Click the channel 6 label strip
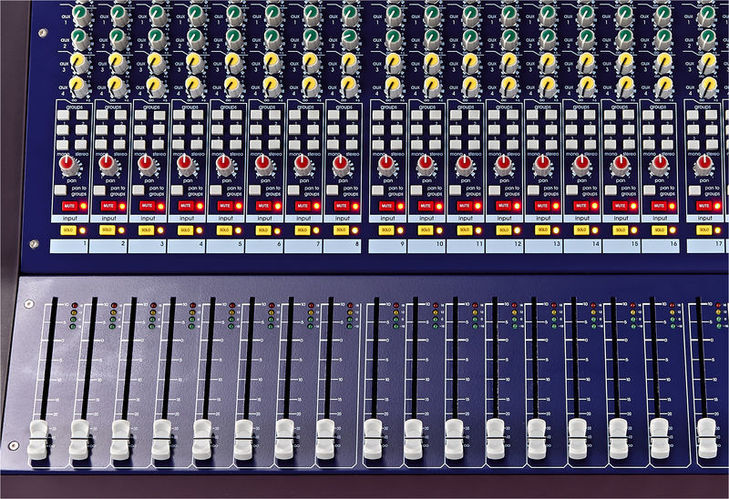729x499 pixels. [264, 246]
